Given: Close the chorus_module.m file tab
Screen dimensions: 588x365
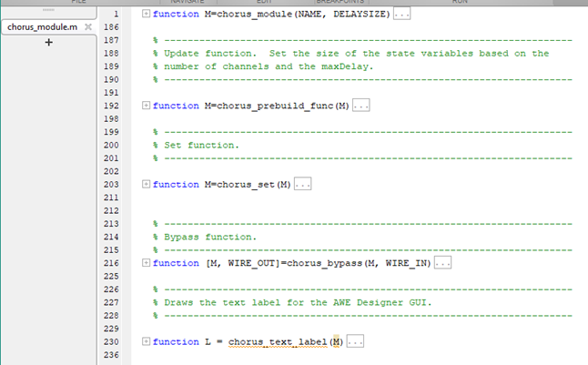Looking at the screenshot, I should (87, 28).
